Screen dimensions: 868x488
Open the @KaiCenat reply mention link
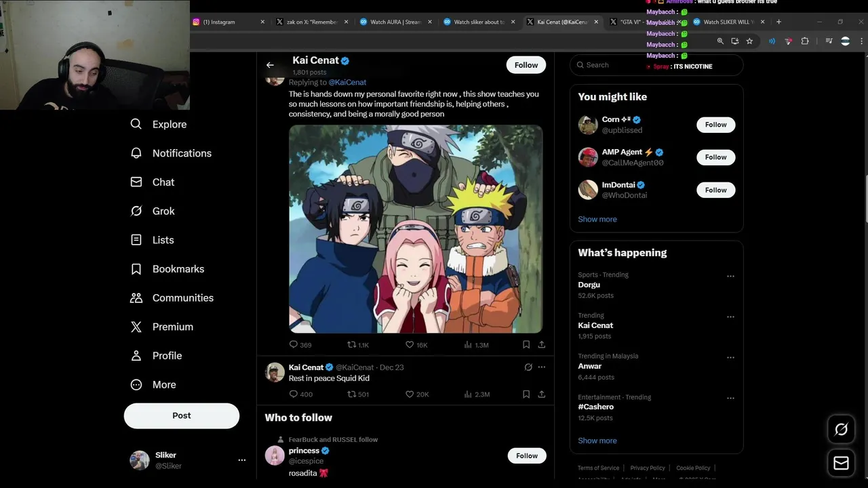(x=347, y=82)
